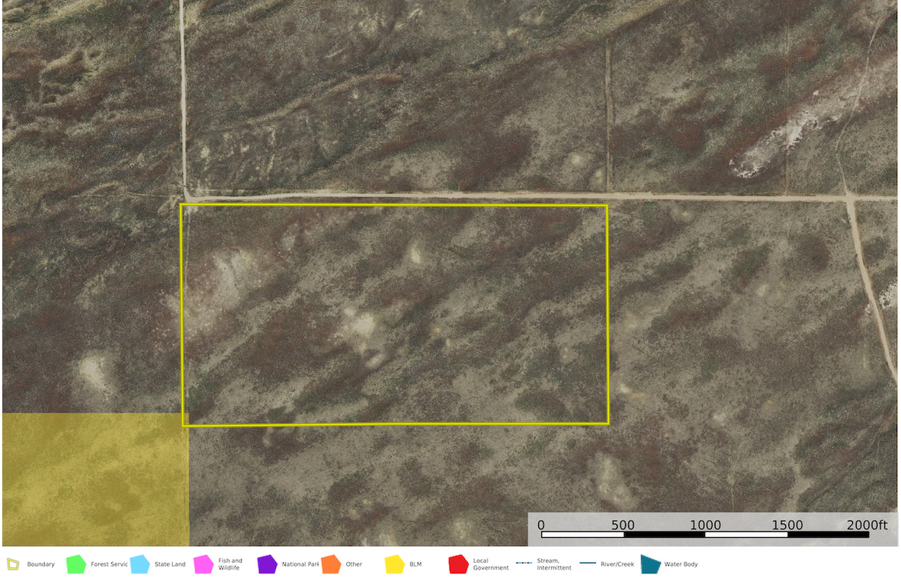901x588 pixels.
Task: Click the yellow BLM shaded land area
Action: [94, 478]
